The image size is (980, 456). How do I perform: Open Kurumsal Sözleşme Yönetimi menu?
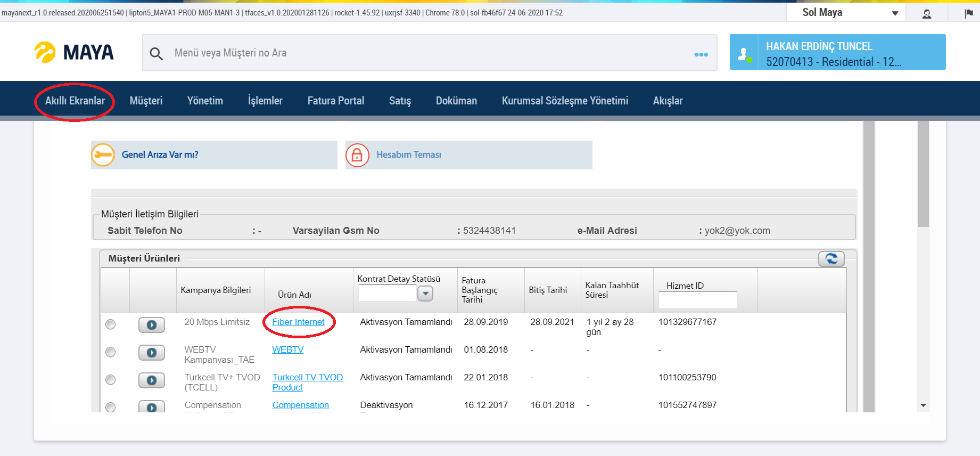point(565,101)
